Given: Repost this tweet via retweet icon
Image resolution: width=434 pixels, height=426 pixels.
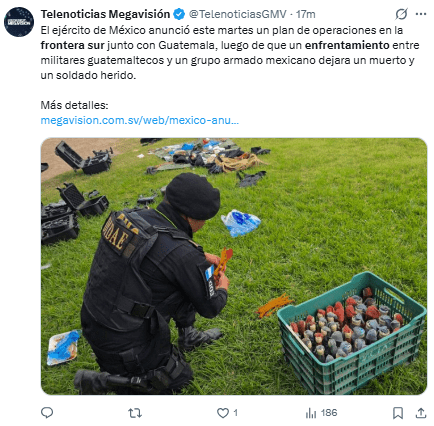Looking at the screenshot, I should pyautogui.click(x=135, y=413).
